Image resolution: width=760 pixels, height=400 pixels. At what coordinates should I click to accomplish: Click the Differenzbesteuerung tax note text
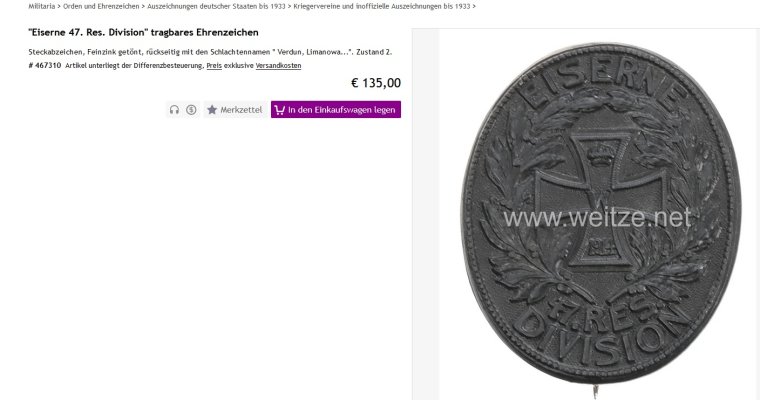click(135, 65)
